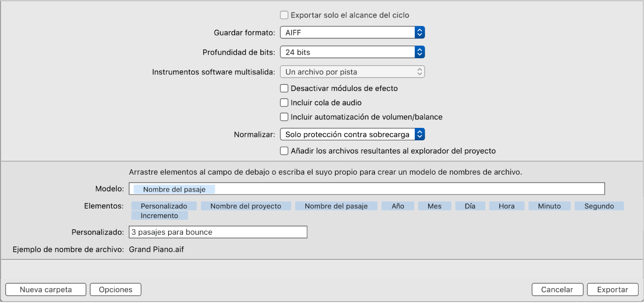Click the "Cancelar" button
The image size is (644, 303).
[557, 289]
